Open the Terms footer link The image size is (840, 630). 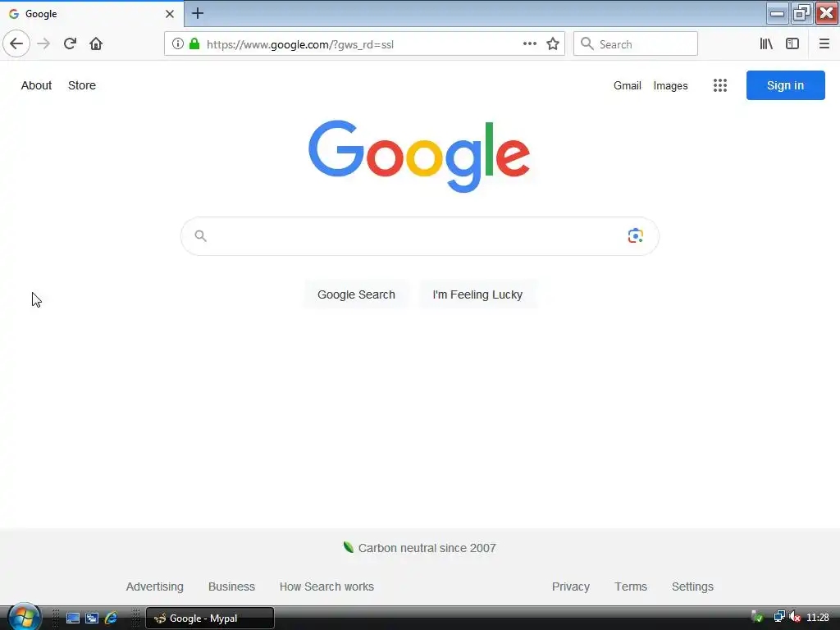pyautogui.click(x=631, y=587)
